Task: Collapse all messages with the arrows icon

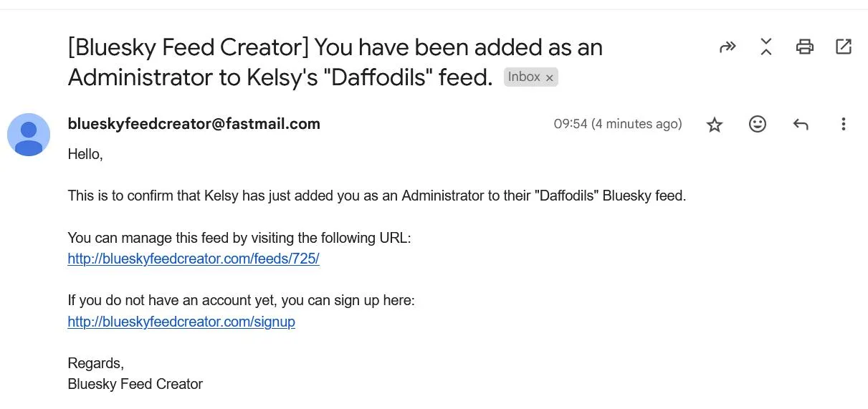Action: 766,47
